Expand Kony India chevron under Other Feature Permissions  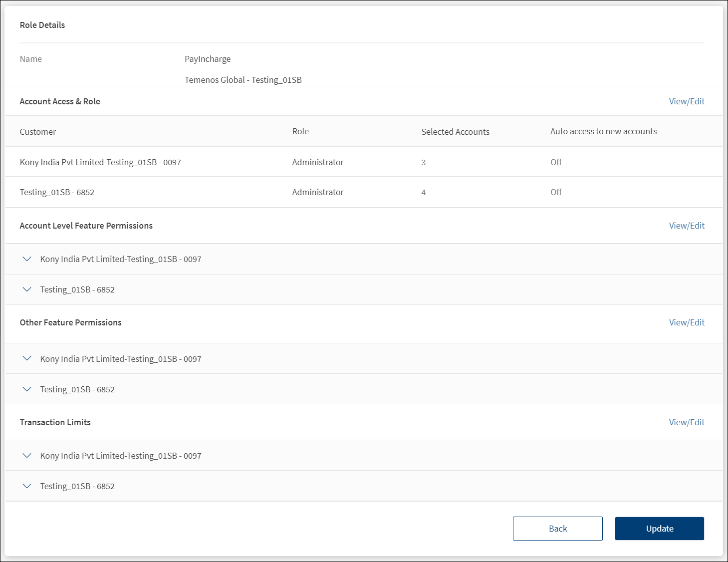coord(27,359)
